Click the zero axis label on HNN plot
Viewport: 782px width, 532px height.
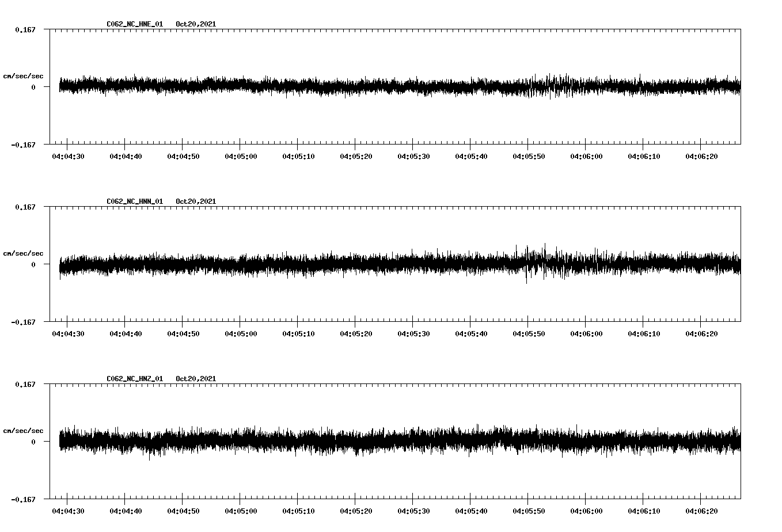tap(33, 264)
